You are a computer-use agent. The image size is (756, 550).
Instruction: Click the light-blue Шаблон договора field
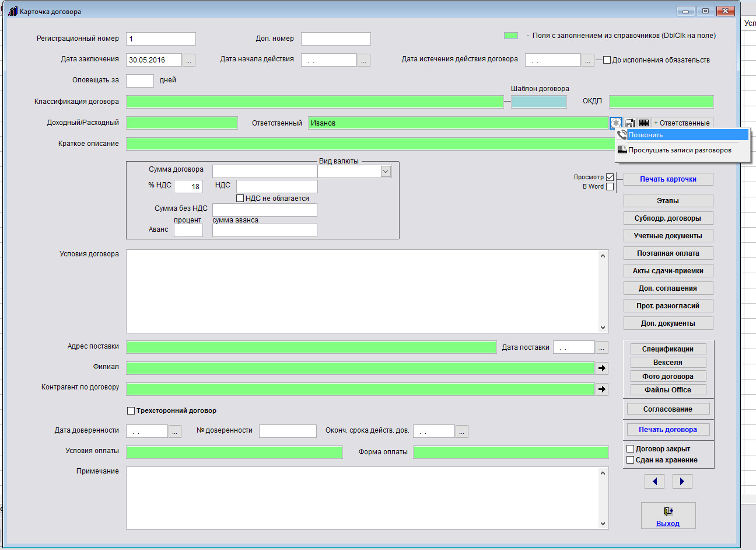(538, 102)
